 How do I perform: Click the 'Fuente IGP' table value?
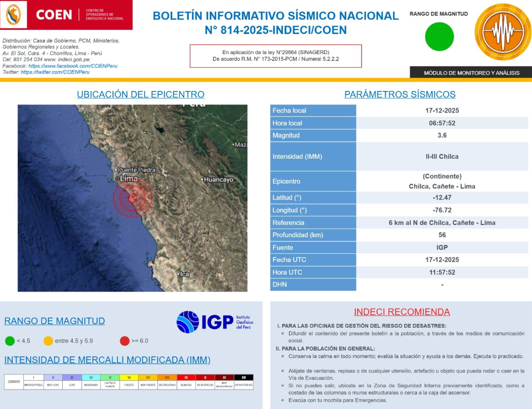click(441, 247)
